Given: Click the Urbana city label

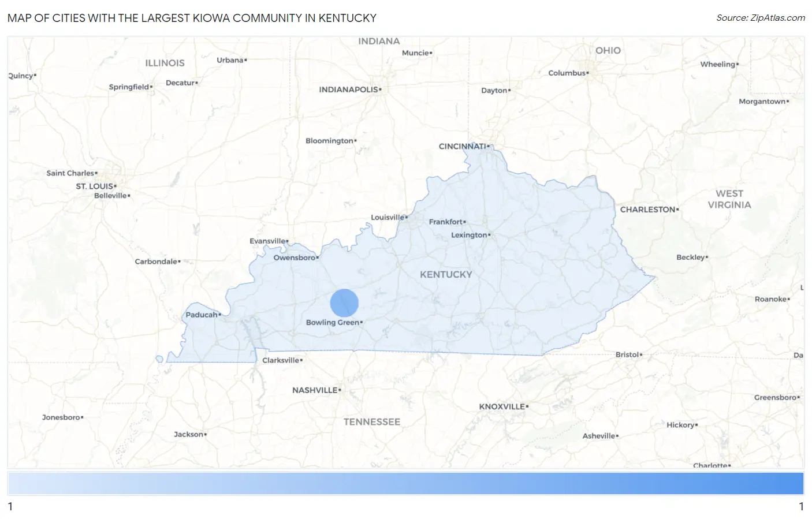Looking at the screenshot, I should (230, 60).
